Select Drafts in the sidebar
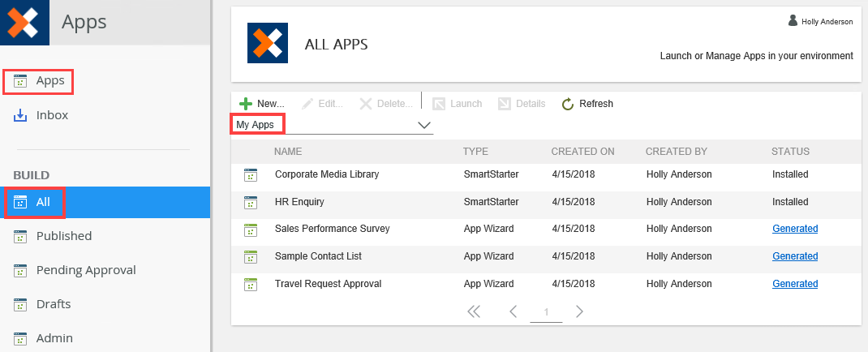Viewport: 868px width, 352px height. click(x=53, y=304)
